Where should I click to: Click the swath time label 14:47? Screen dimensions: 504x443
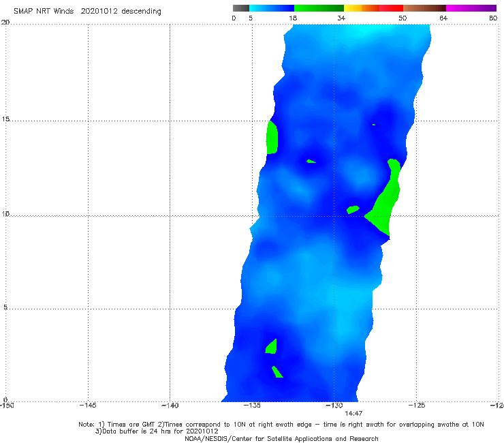point(353,414)
